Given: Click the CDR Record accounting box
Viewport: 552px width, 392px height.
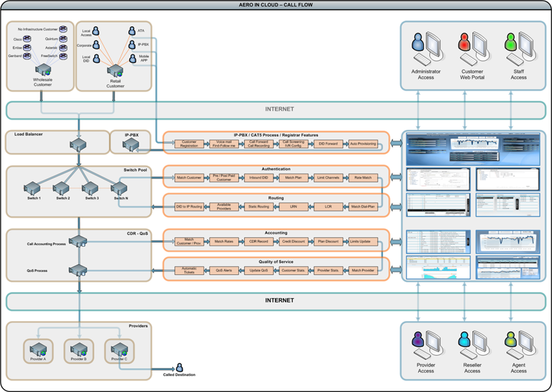Looking at the screenshot, I should pyautogui.click(x=259, y=241).
